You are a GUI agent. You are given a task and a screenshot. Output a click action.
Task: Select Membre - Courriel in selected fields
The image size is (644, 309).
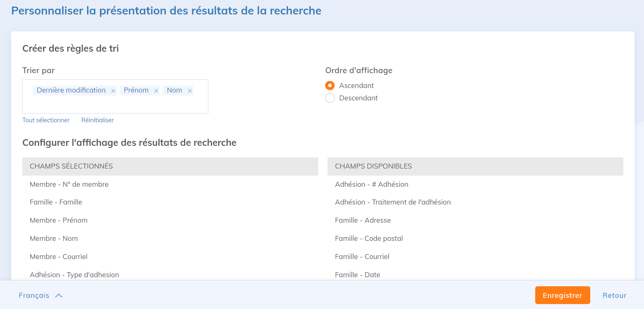(58, 257)
